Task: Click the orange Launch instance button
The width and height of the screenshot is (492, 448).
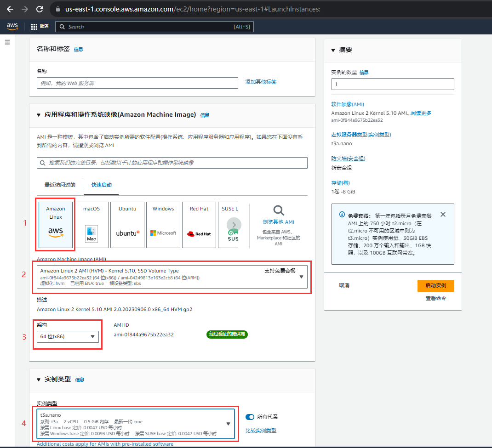Action: [435, 285]
